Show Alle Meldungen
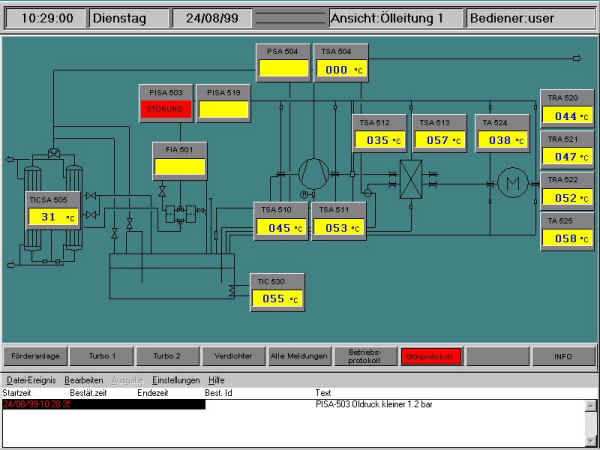Image resolution: width=600 pixels, height=450 pixels. (x=300, y=356)
